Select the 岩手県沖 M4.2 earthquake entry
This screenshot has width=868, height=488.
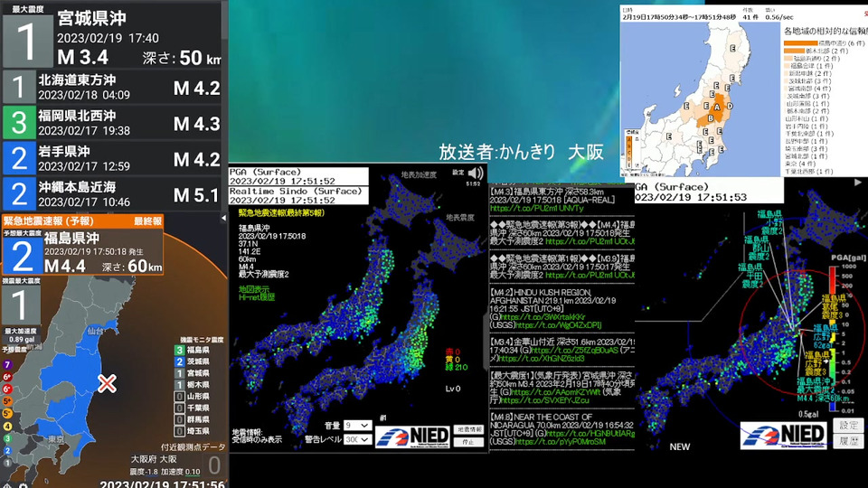click(112, 158)
